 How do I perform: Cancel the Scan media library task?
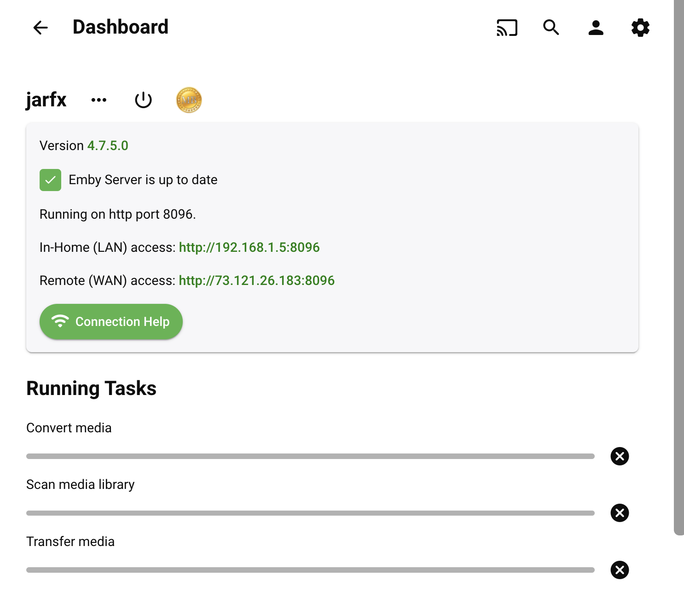pyautogui.click(x=620, y=513)
